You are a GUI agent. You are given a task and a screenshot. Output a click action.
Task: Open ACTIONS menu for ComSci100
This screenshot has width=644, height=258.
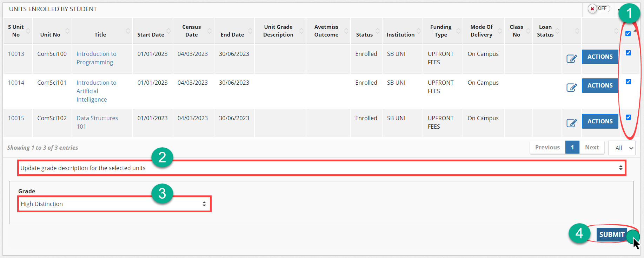(600, 57)
